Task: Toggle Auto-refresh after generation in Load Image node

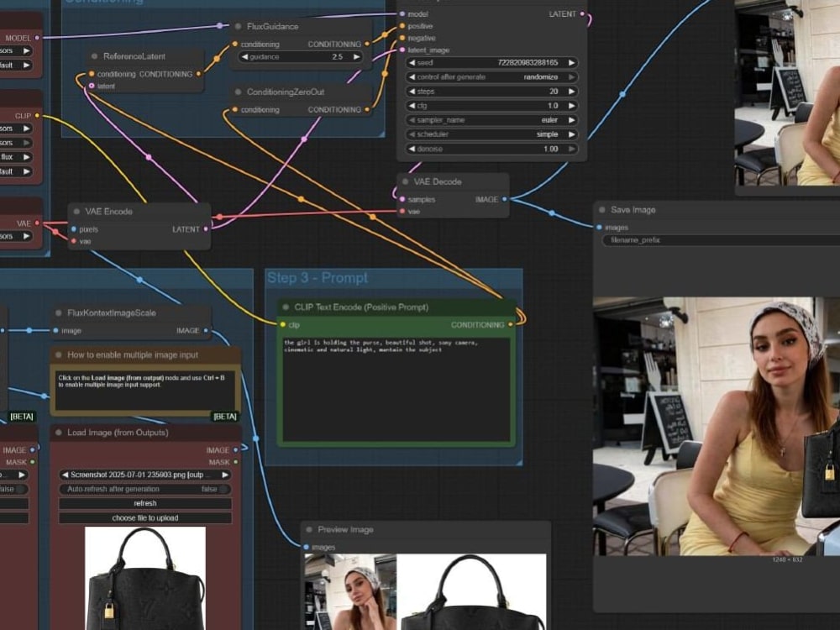Action: pyautogui.click(x=144, y=489)
